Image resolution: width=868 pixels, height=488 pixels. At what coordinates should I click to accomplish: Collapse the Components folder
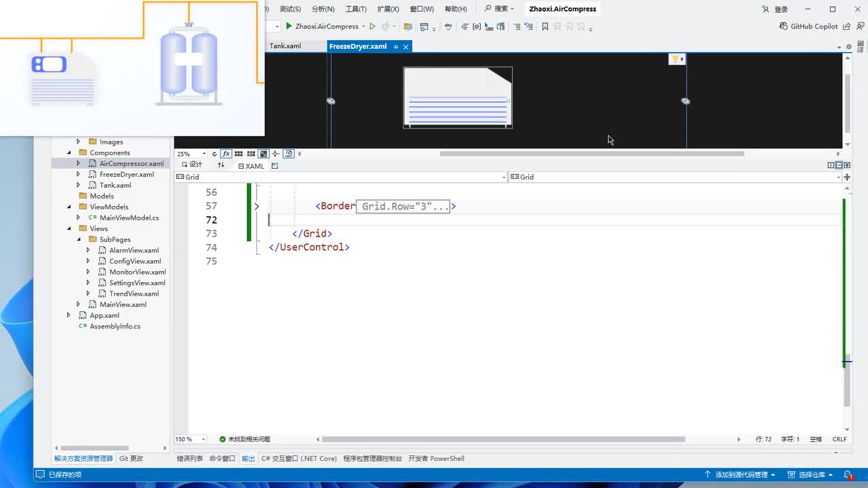coord(68,152)
